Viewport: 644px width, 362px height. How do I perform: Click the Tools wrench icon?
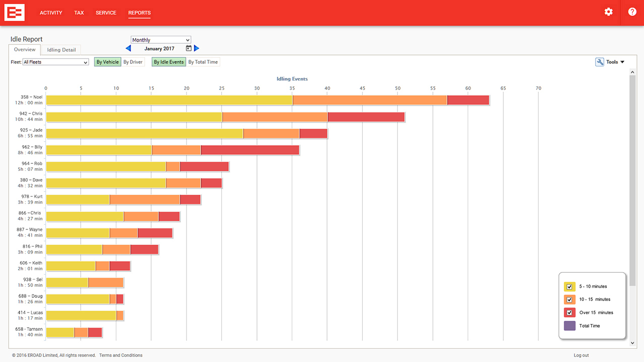click(x=600, y=62)
